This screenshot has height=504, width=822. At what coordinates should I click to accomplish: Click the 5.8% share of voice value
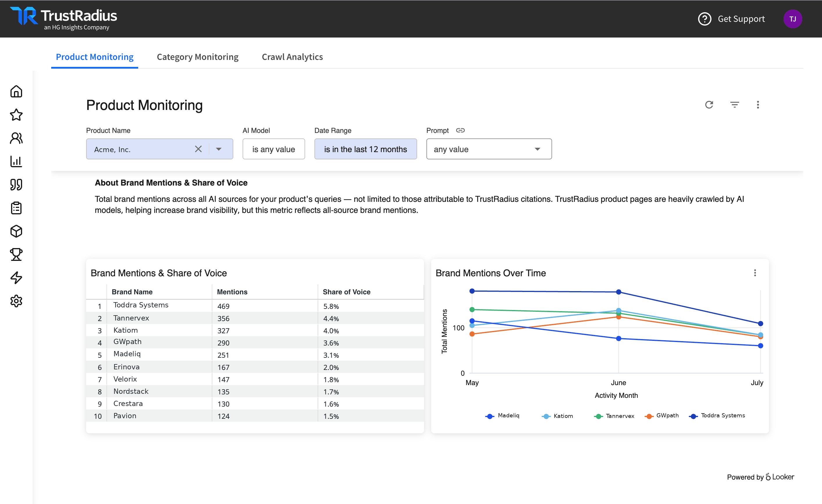tap(331, 306)
